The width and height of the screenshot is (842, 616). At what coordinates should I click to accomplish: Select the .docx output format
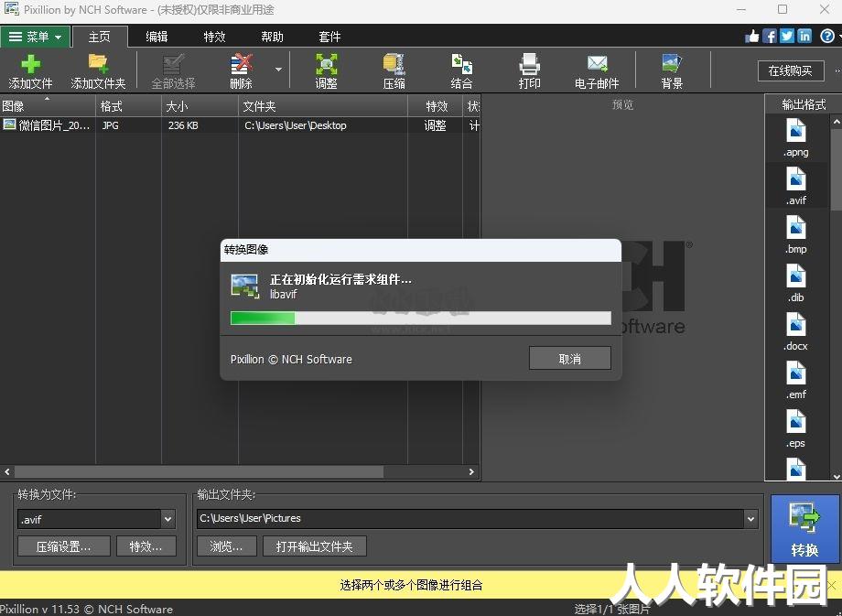(796, 332)
